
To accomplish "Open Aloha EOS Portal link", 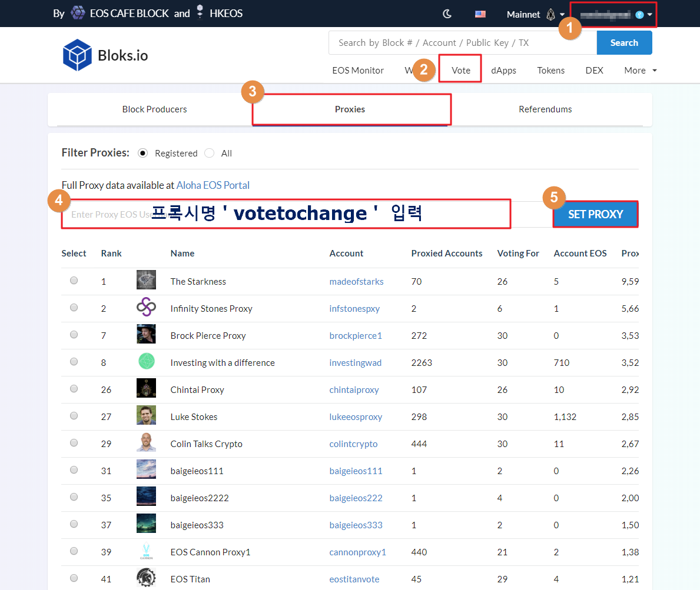I will point(213,185).
